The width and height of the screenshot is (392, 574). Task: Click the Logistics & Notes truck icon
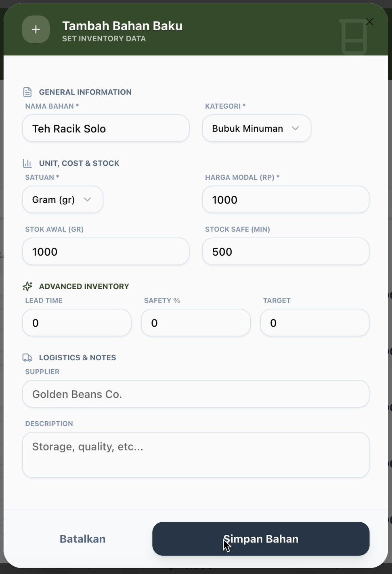coord(27,357)
